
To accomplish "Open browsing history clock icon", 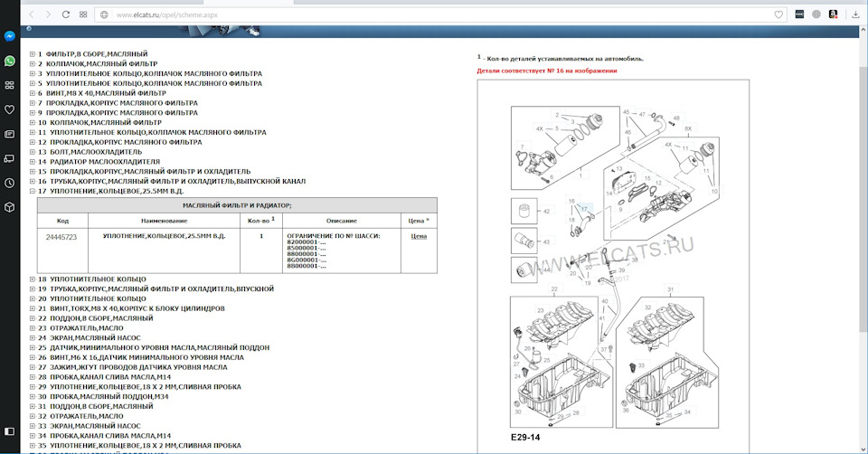I will pos(9,183).
